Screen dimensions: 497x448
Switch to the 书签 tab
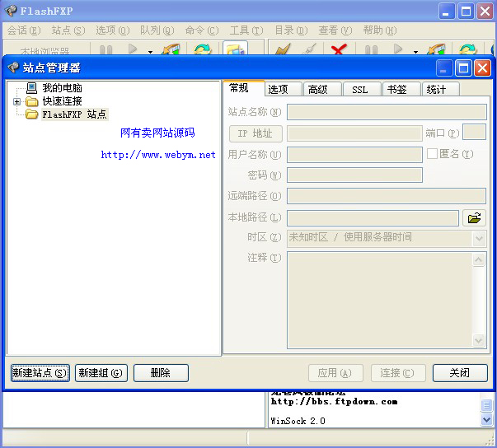pos(401,90)
